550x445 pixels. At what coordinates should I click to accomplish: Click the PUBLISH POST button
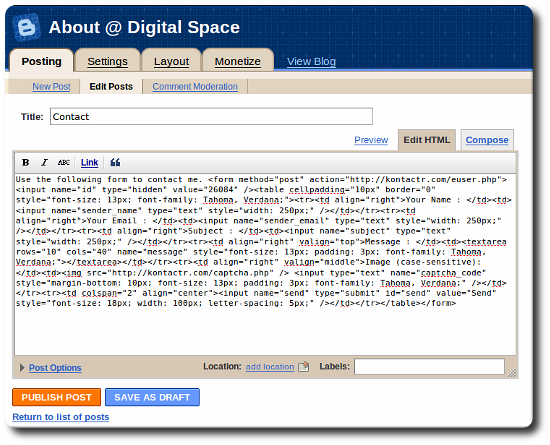click(56, 397)
